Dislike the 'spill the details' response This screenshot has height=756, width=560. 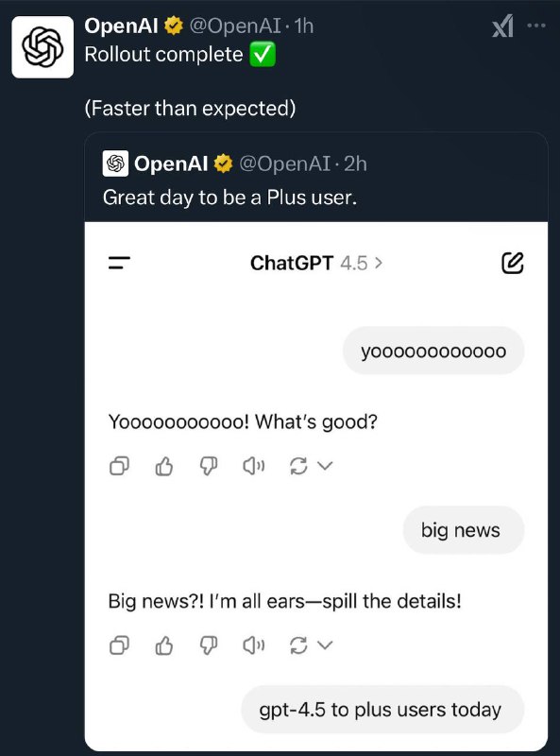click(x=209, y=645)
